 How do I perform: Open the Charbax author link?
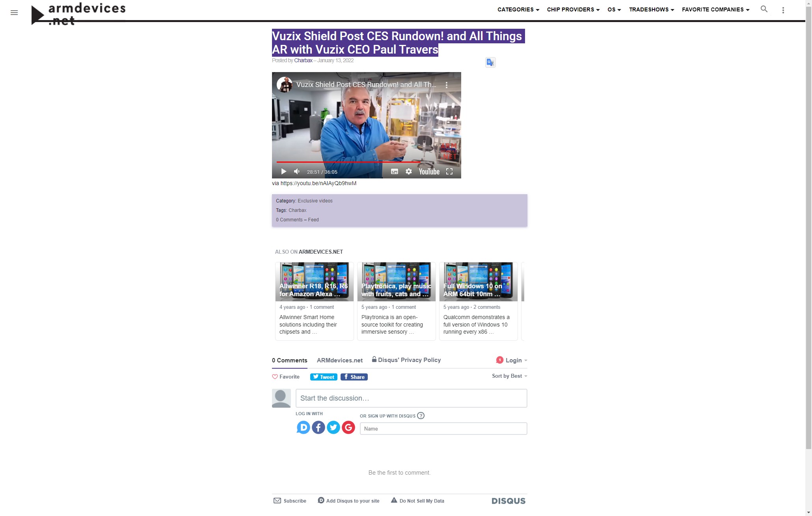(303, 60)
